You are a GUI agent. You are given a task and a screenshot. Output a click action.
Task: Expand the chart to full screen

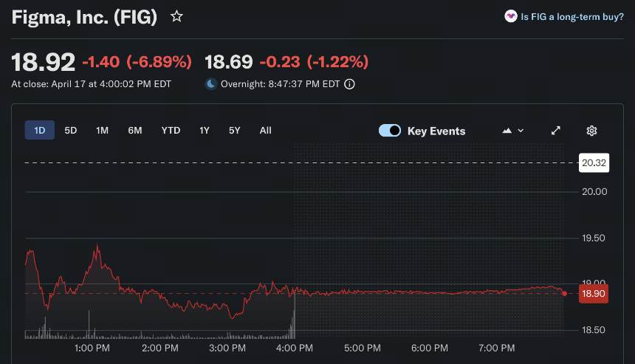click(x=556, y=131)
